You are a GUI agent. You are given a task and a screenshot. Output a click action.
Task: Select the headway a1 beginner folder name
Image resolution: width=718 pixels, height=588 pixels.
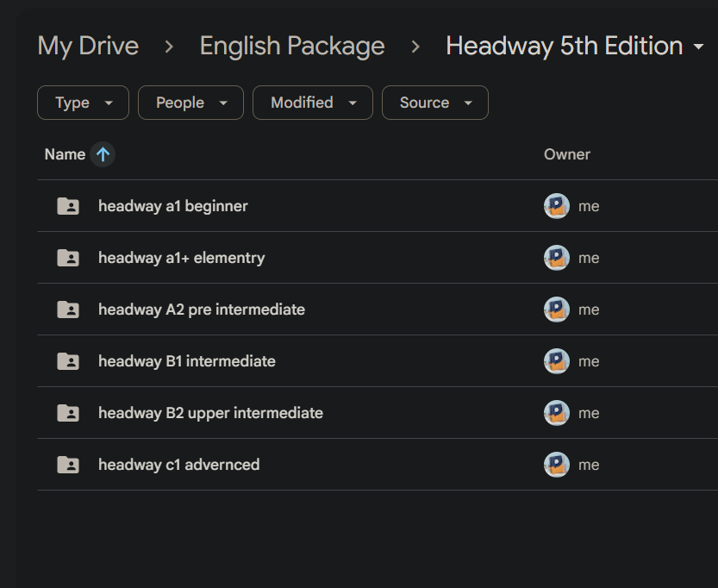pyautogui.click(x=173, y=206)
